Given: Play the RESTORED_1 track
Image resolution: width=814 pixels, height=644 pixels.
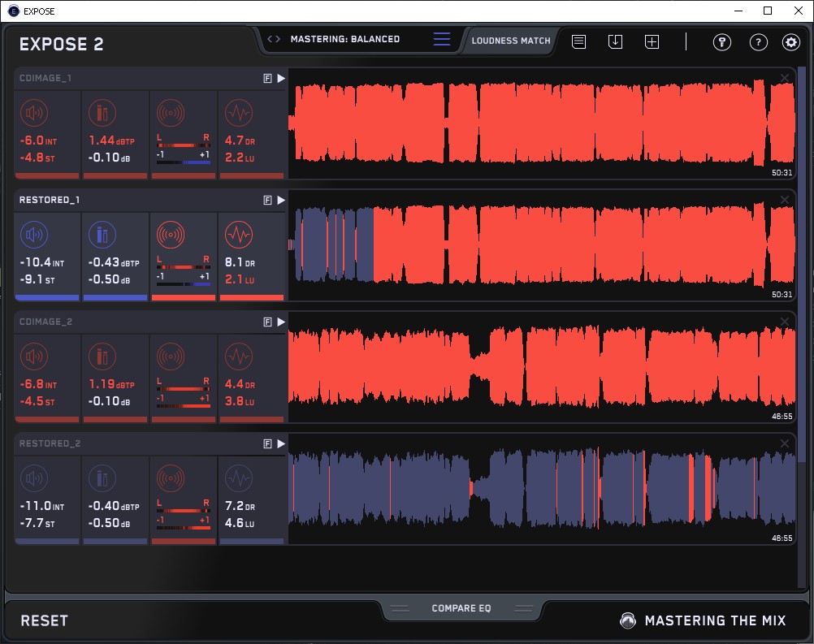Looking at the screenshot, I should [x=281, y=201].
